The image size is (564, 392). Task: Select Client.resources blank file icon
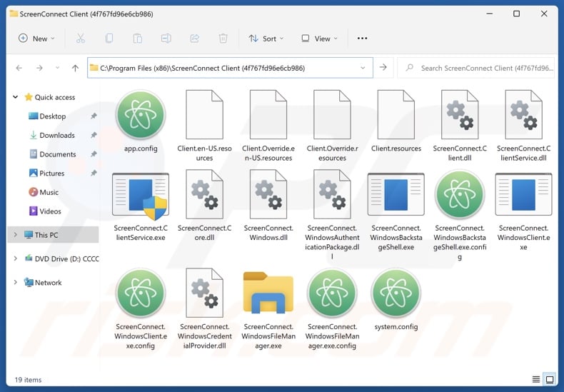pyautogui.click(x=396, y=114)
